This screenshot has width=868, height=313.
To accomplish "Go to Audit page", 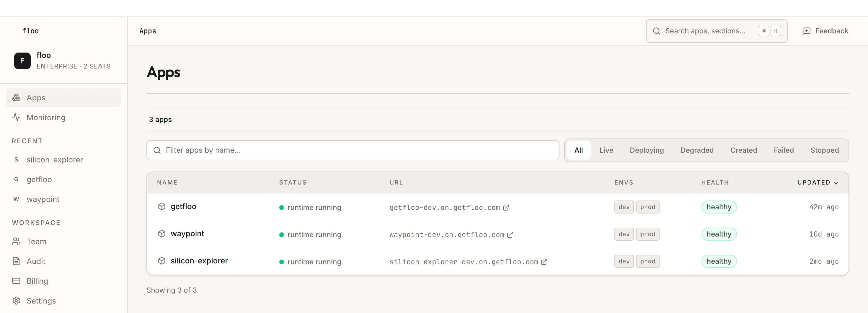I will pyautogui.click(x=63, y=261).
